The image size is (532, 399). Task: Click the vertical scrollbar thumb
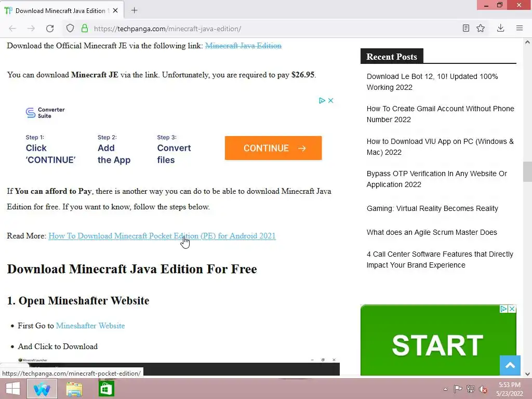coord(527,171)
